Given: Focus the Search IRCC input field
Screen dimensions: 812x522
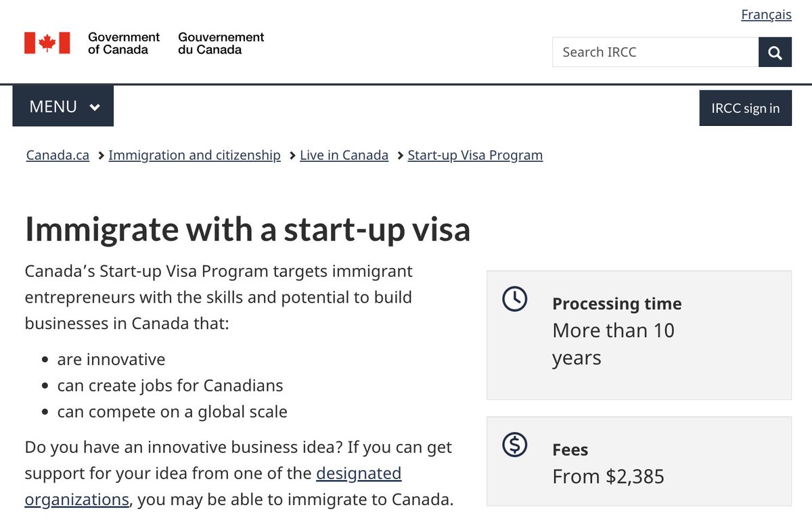Looking at the screenshot, I should pyautogui.click(x=655, y=52).
